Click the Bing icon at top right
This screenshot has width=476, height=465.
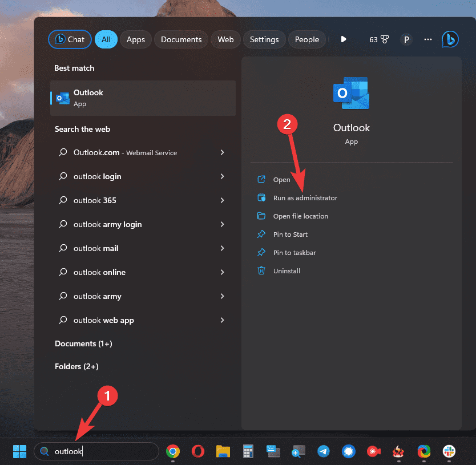(450, 39)
